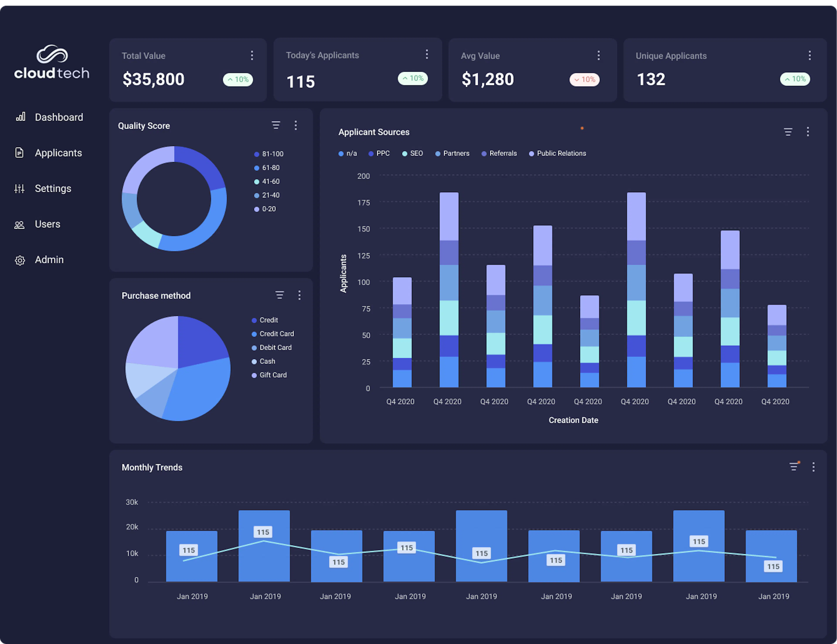Open the filter icon on Quality Score card
Viewport: 837px width, 644px height.
pos(276,125)
